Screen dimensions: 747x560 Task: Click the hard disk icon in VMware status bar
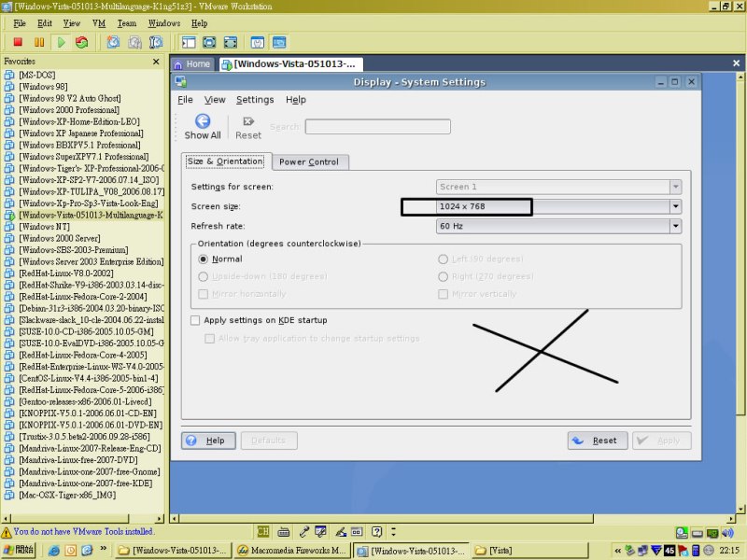[697, 533]
